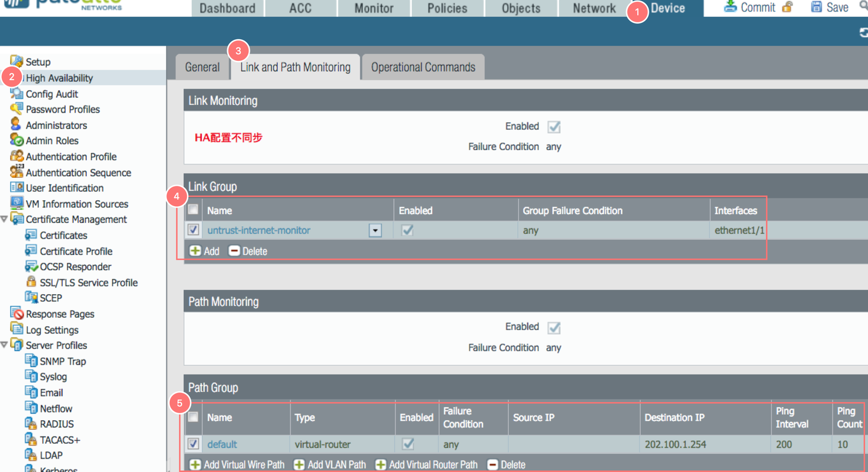Click the Admin Roles icon
Viewport: 868px width, 472px height.
coord(17,140)
